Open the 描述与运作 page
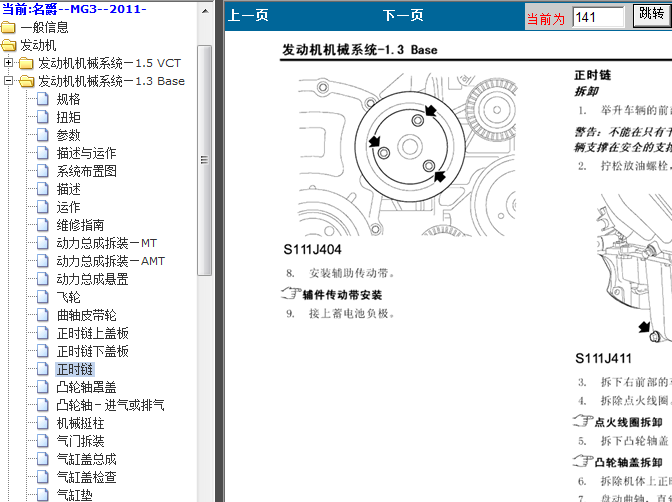The image size is (672, 502). (x=86, y=153)
